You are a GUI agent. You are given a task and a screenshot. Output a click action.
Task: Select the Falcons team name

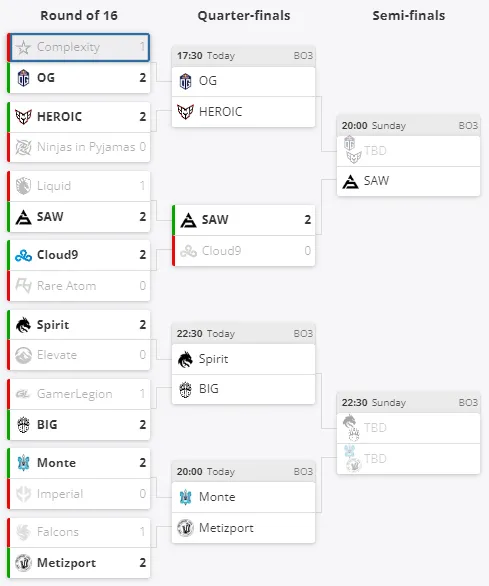click(58, 532)
